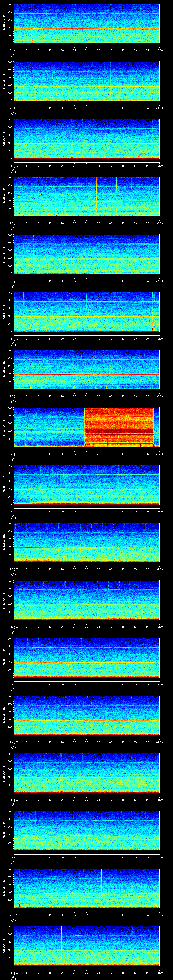Image resolution: width=173 pixels, height=980 pixels.
Task: Click the Frequency (Hz) axis label of 7:45 panel
Action: click(4, 946)
